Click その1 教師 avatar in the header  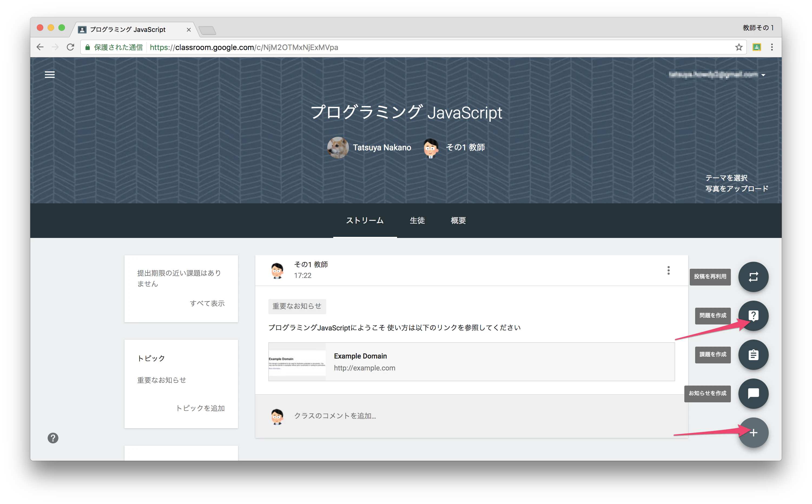tap(431, 147)
